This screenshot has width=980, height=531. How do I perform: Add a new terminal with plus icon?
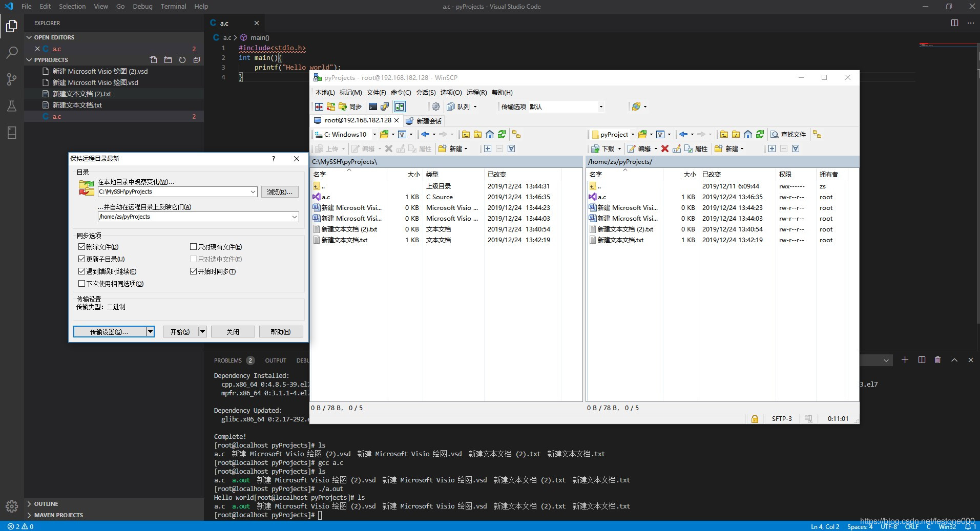coord(905,360)
